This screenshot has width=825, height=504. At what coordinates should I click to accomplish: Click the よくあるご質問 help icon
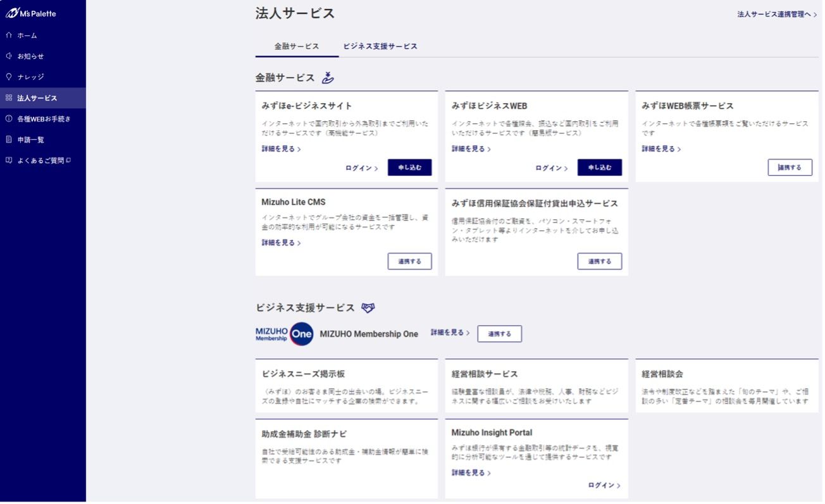point(9,161)
